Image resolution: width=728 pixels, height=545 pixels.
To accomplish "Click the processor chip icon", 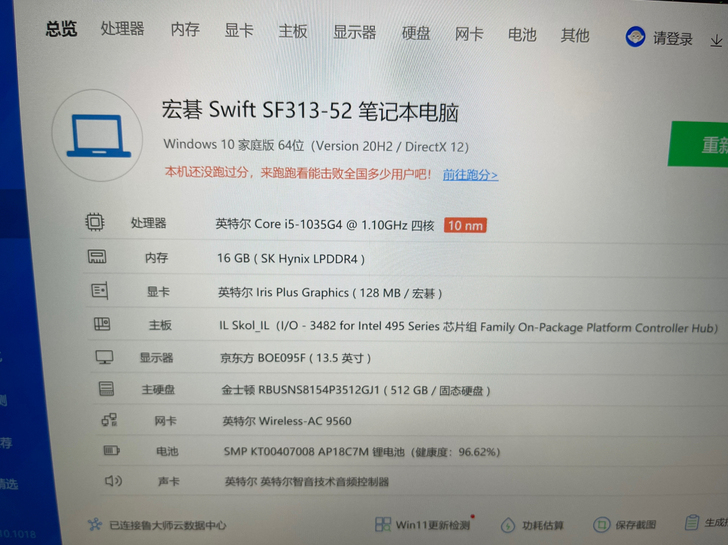I will point(95,222).
